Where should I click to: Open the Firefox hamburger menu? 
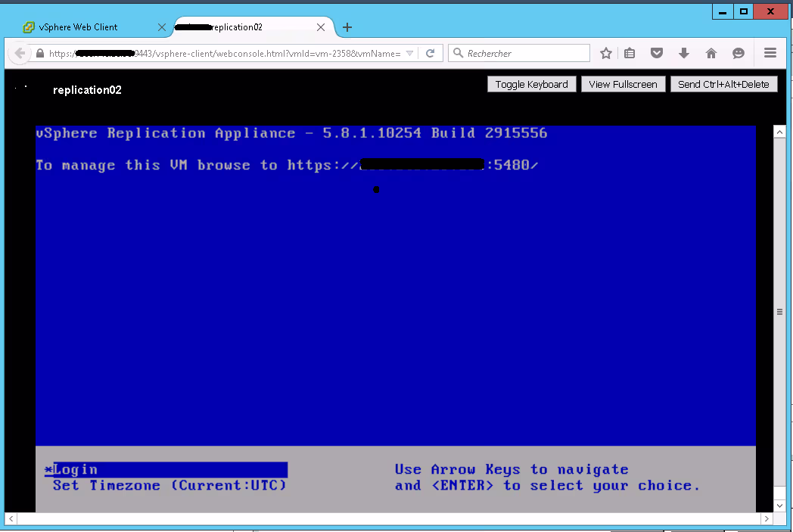[770, 53]
